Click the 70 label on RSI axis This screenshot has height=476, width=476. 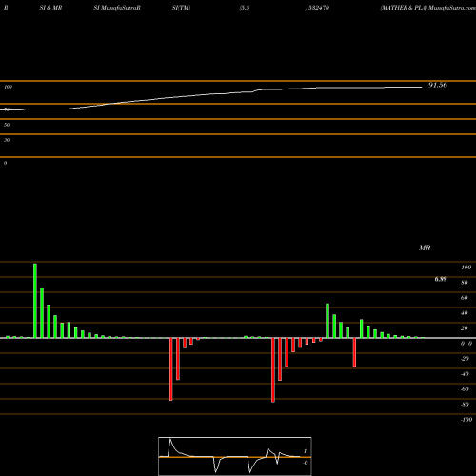point(7,109)
